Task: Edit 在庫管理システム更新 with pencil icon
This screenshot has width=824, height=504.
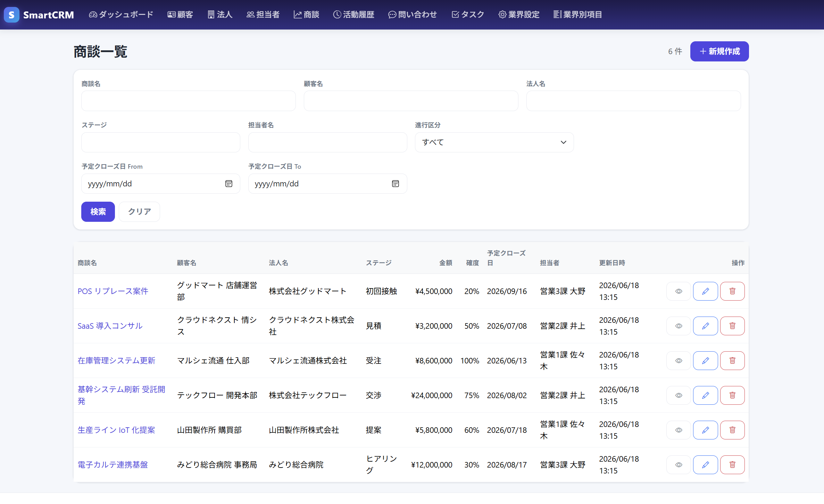Action: pos(705,361)
